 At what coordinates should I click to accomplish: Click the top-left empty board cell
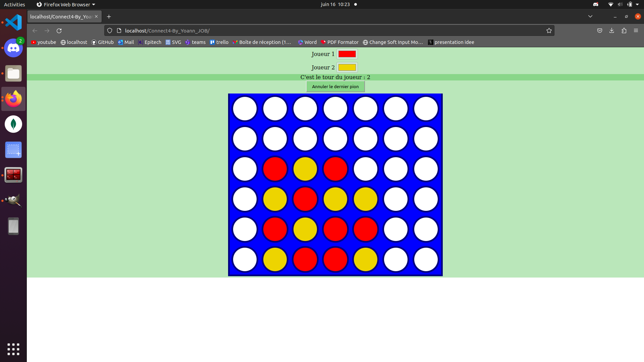[245, 109]
